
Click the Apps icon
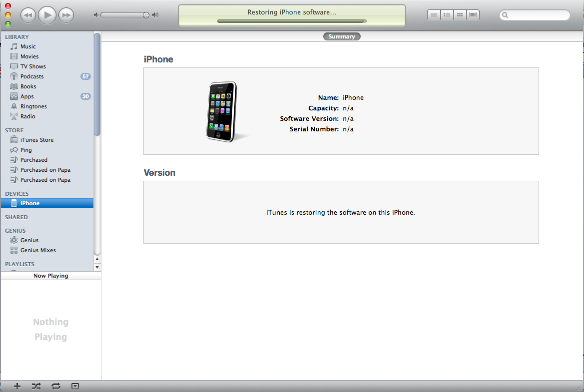[x=14, y=96]
